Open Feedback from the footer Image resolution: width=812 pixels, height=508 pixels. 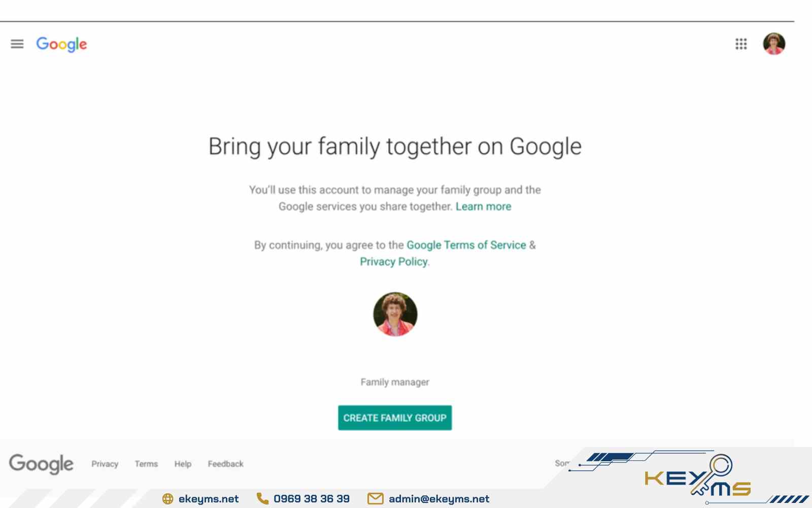pos(225,464)
